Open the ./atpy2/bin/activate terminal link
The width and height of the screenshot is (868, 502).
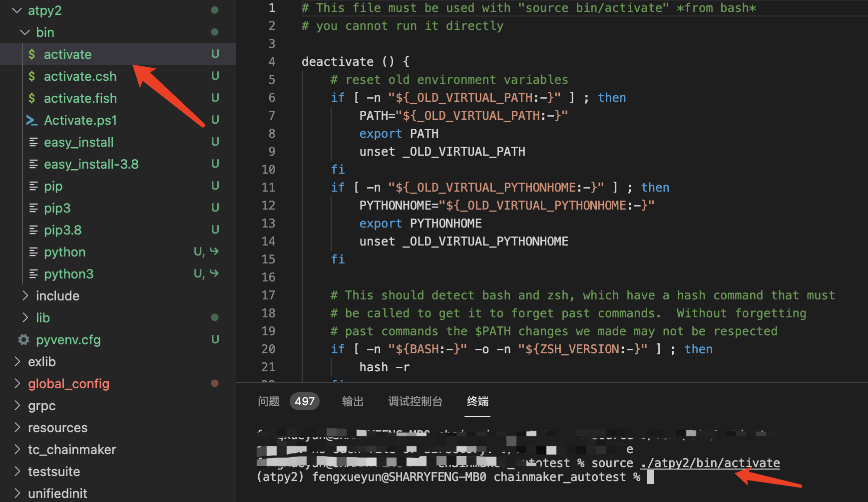tap(709, 463)
